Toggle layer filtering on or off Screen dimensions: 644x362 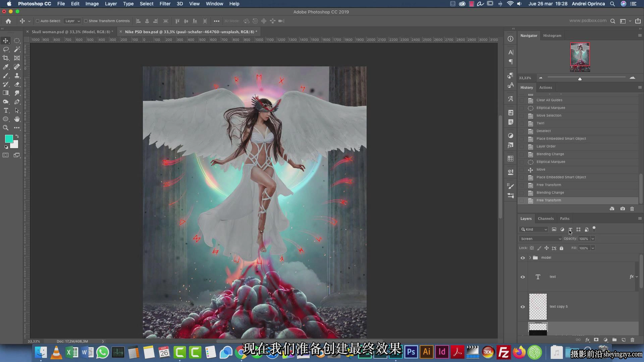coord(594,229)
